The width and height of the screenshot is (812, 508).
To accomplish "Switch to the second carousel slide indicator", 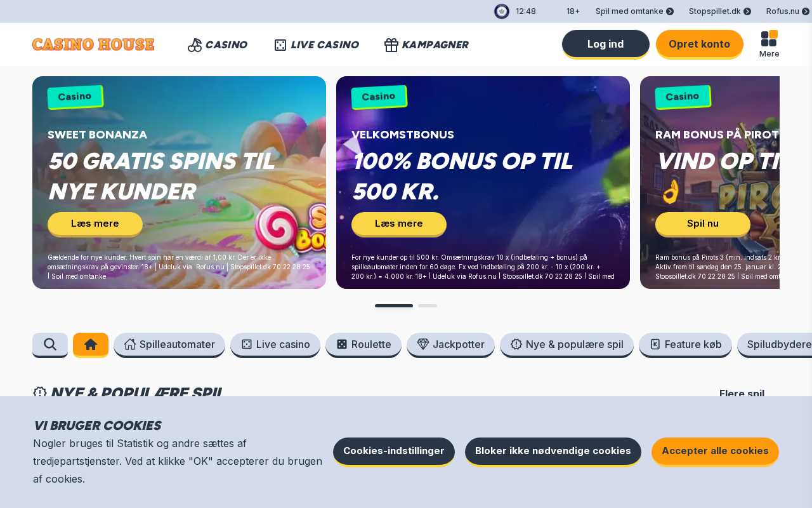I will (428, 306).
